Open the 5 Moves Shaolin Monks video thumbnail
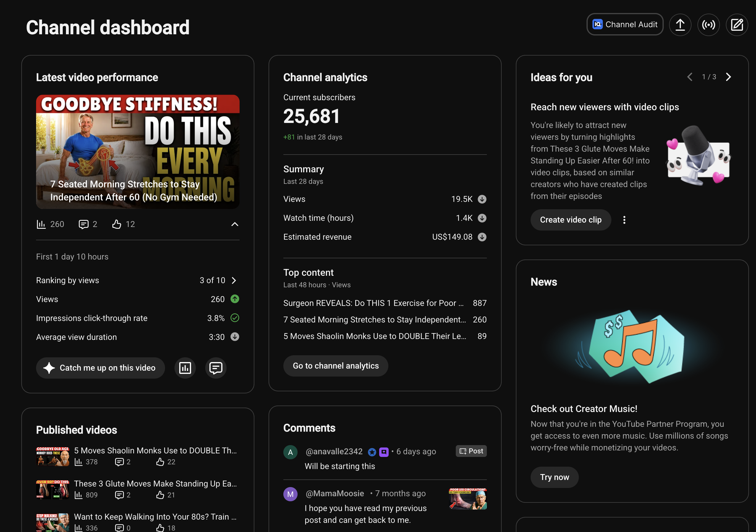Image resolution: width=756 pixels, height=532 pixels. pos(53,456)
